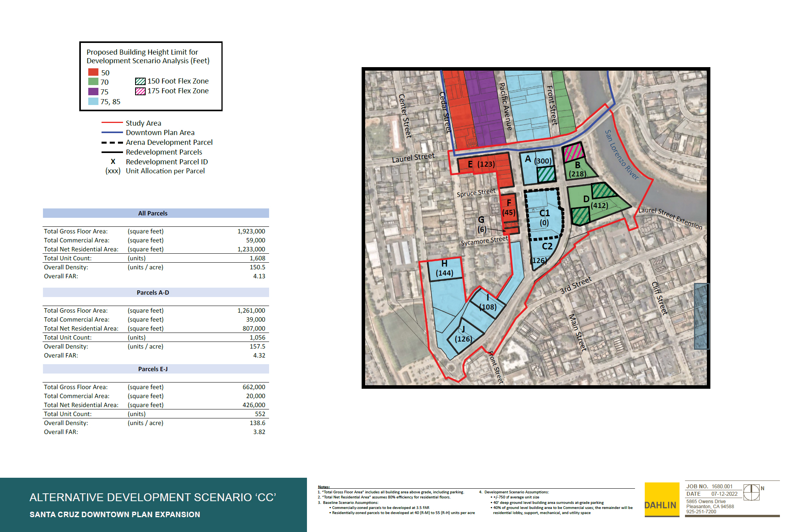Viewport: 792px width, 532px height.
Task: Click the purple 75-foot legend swatch
Action: pyautogui.click(x=93, y=91)
